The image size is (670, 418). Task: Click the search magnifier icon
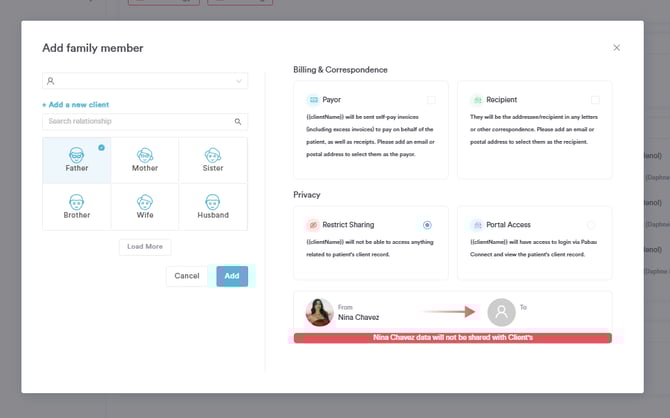click(x=238, y=122)
